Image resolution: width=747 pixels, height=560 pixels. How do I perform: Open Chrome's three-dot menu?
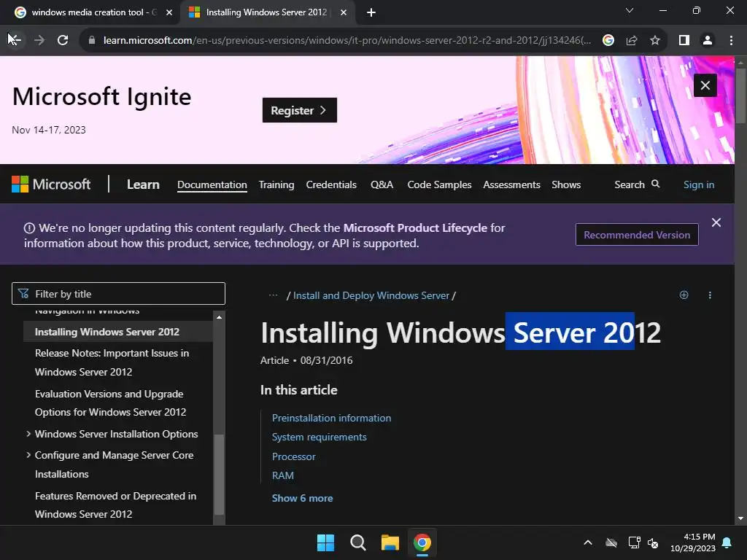coord(731,40)
